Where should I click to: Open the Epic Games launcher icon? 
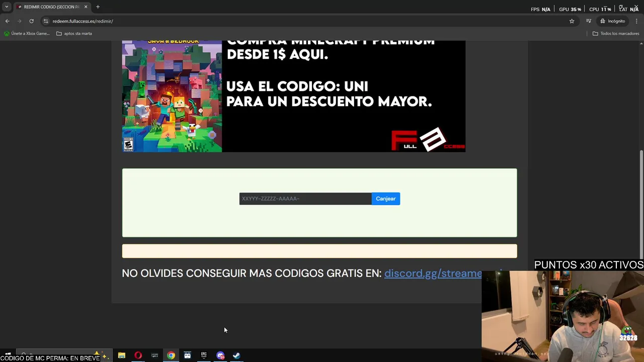204,355
